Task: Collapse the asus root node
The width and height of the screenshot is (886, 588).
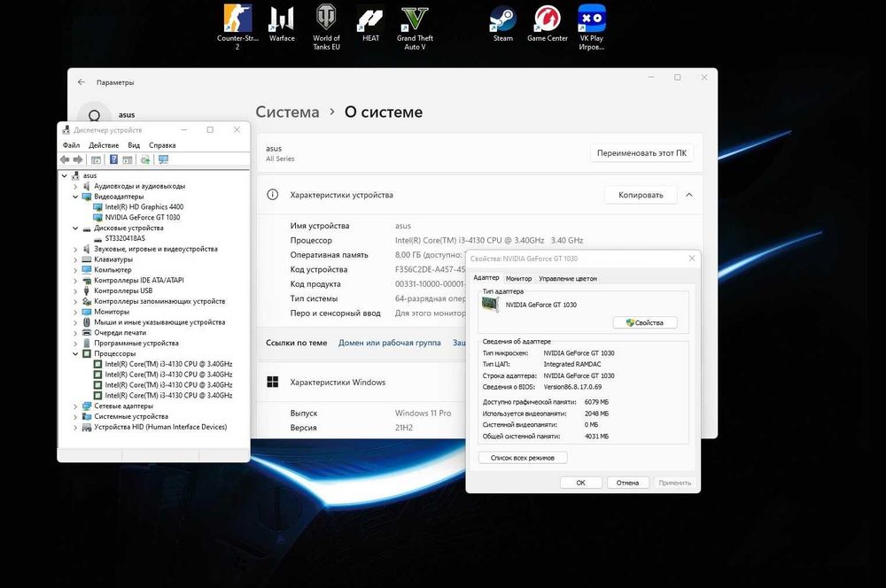Action: click(65, 175)
